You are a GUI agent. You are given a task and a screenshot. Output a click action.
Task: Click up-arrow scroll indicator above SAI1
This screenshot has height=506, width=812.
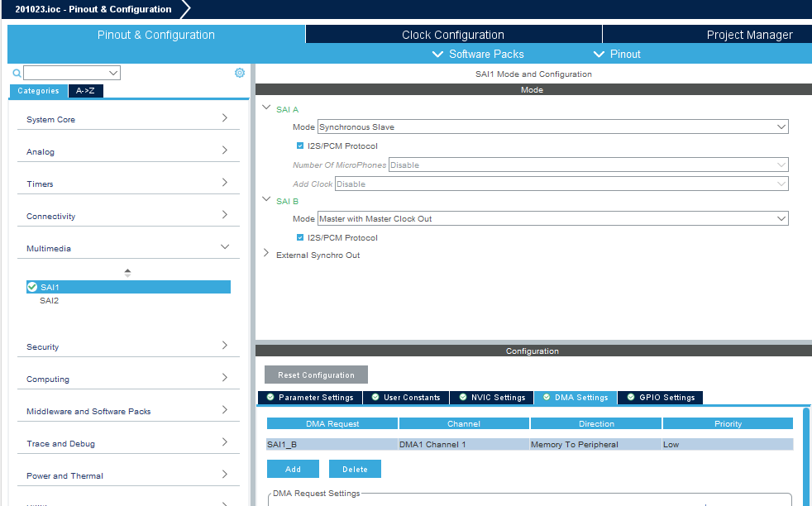tap(127, 271)
